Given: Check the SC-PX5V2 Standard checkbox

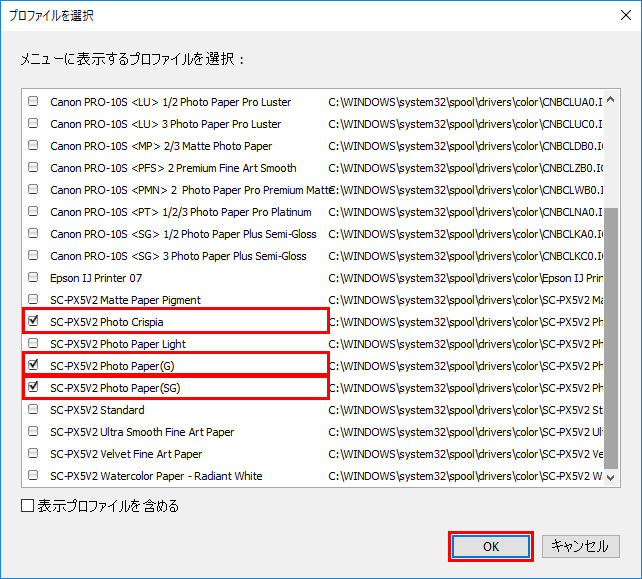Looking at the screenshot, I should coord(33,409).
